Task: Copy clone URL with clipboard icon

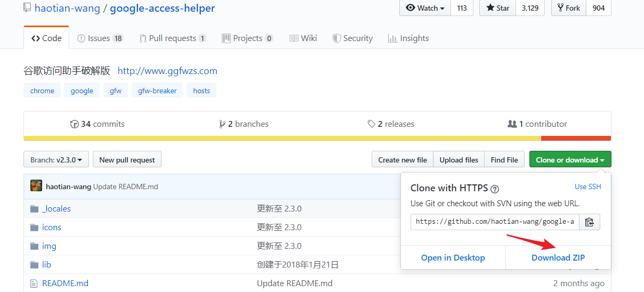Action: pos(590,222)
